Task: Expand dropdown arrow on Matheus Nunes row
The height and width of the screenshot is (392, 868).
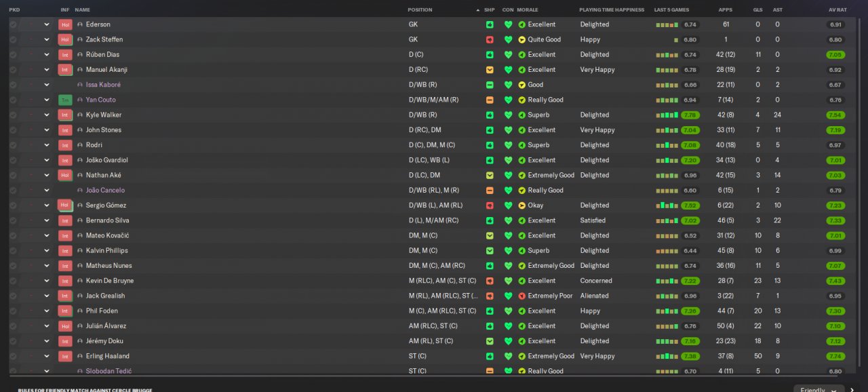Action: click(x=47, y=266)
